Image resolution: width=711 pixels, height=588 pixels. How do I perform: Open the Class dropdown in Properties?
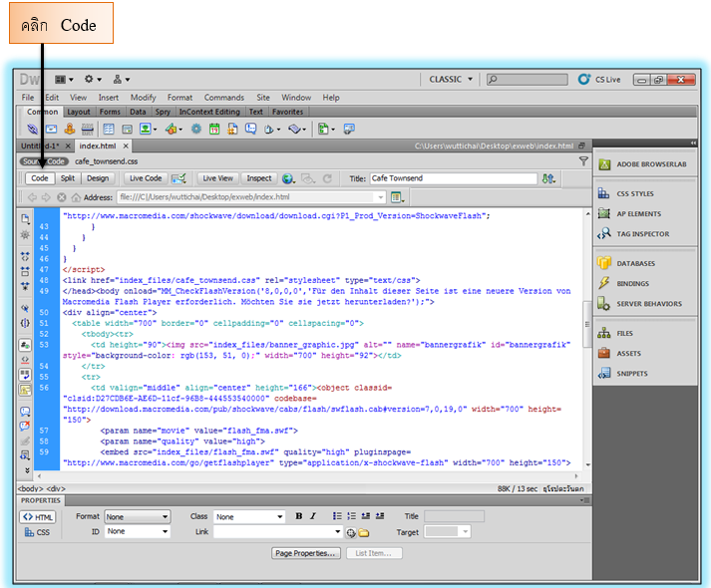click(250, 516)
